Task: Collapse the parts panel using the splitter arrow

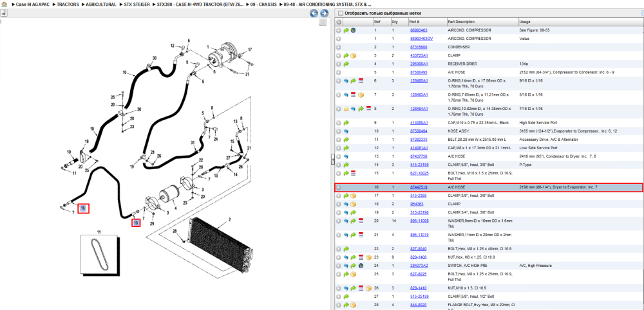Action: click(x=333, y=160)
